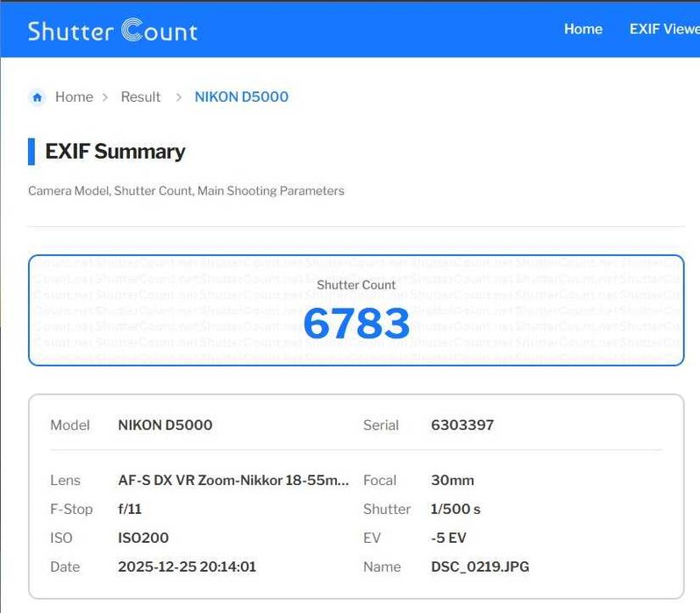Open the EXIF Viewer menu item
The image size is (700, 613).
[664, 29]
